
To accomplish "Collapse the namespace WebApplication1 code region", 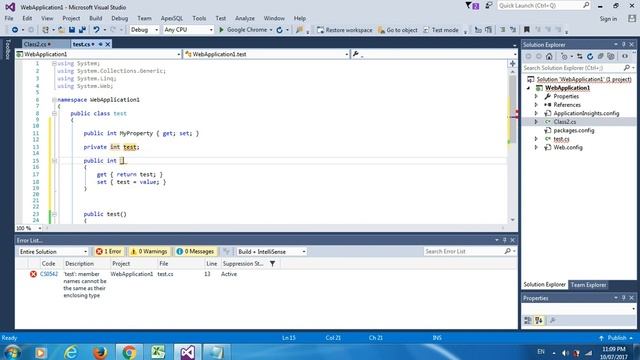I will [54, 100].
